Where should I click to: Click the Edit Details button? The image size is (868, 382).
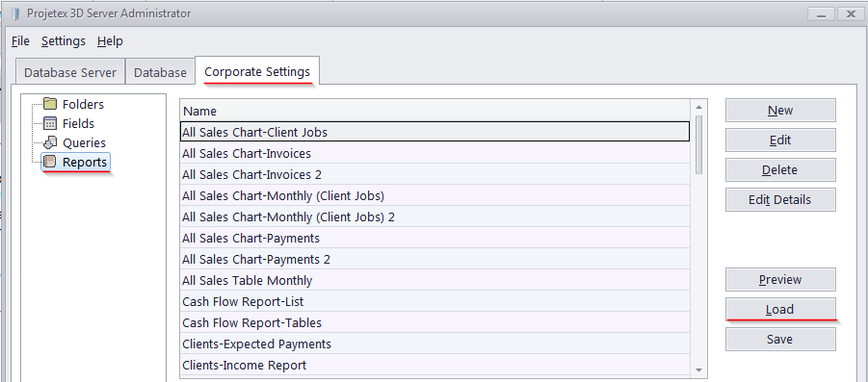(780, 199)
